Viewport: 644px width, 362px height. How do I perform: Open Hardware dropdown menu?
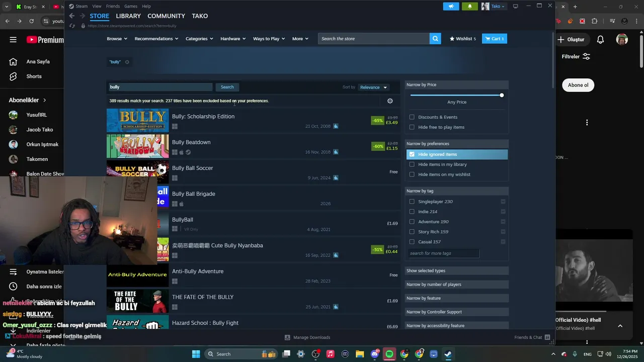tap(233, 39)
